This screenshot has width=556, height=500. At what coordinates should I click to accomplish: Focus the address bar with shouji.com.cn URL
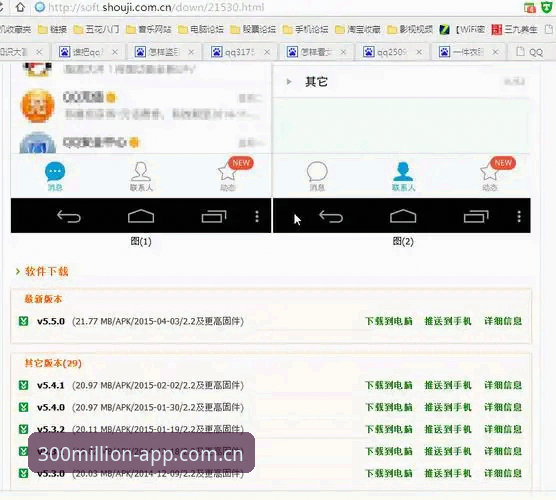[156, 7]
